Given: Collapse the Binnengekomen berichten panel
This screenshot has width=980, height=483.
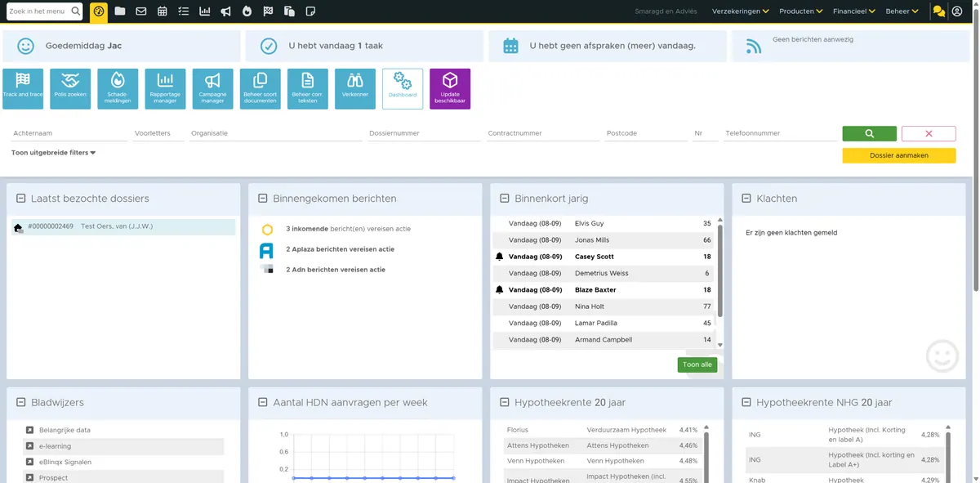Looking at the screenshot, I should pos(262,199).
